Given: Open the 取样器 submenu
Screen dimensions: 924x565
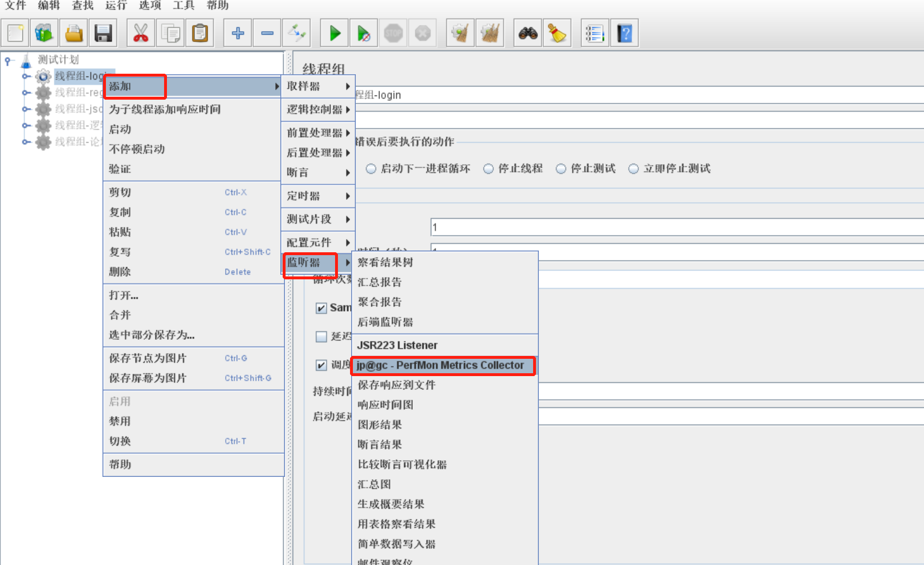Looking at the screenshot, I should [x=318, y=86].
